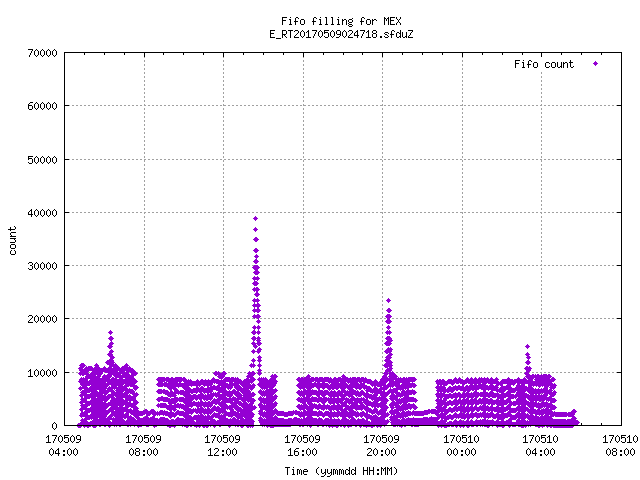Click the file name E_RT20170509024718.sfduZ
This screenshot has width=640, height=480.
point(341,34)
